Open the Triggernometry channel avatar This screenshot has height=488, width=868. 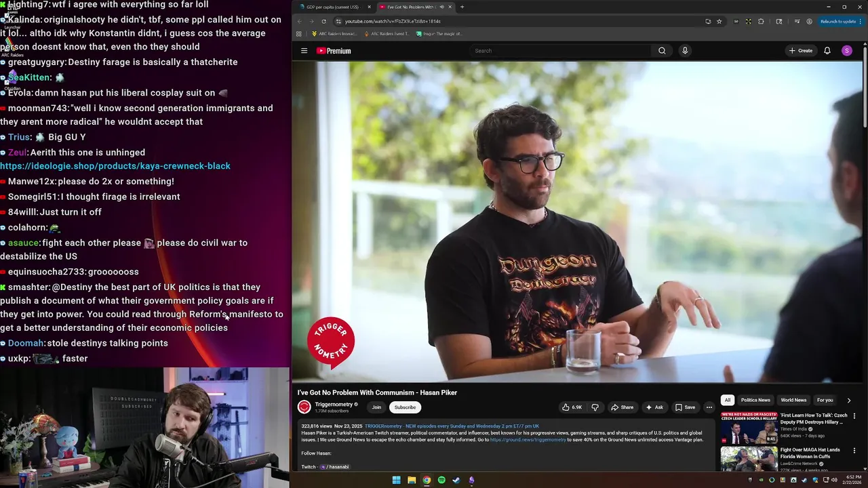coord(304,407)
